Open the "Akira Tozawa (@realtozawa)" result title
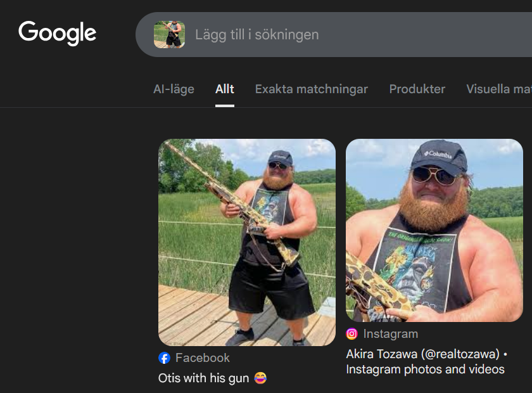 423,354
